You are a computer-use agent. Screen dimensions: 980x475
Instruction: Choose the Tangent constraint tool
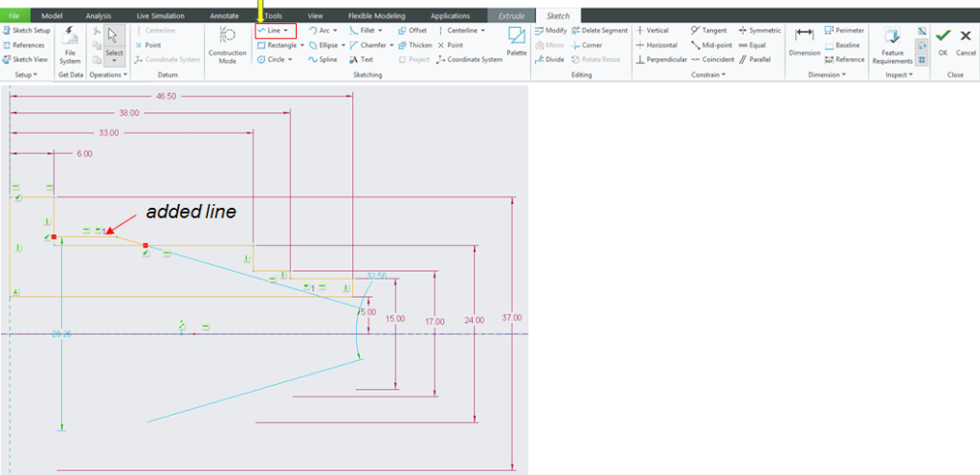(708, 31)
